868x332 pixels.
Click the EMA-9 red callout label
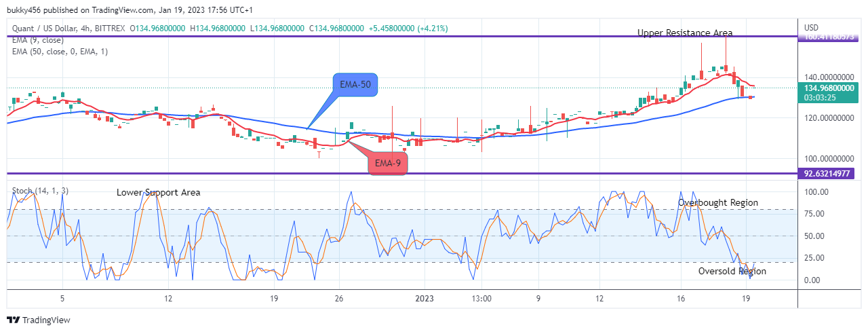[387, 164]
